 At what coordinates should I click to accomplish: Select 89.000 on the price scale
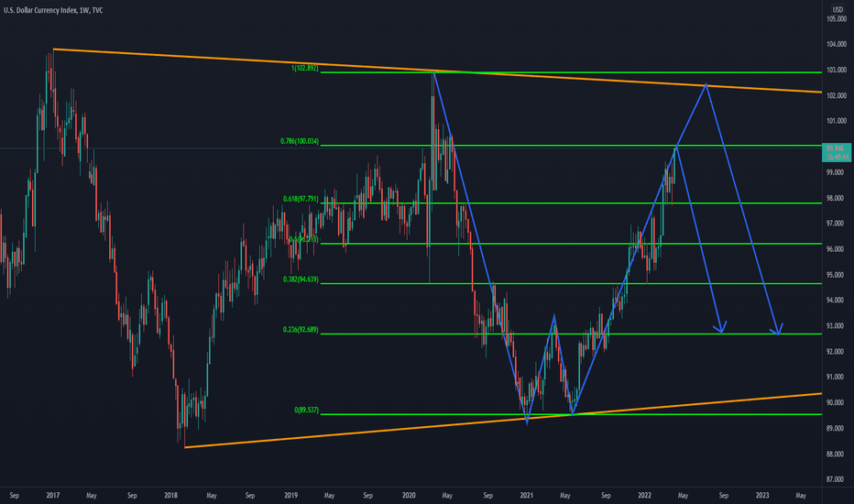click(x=837, y=428)
